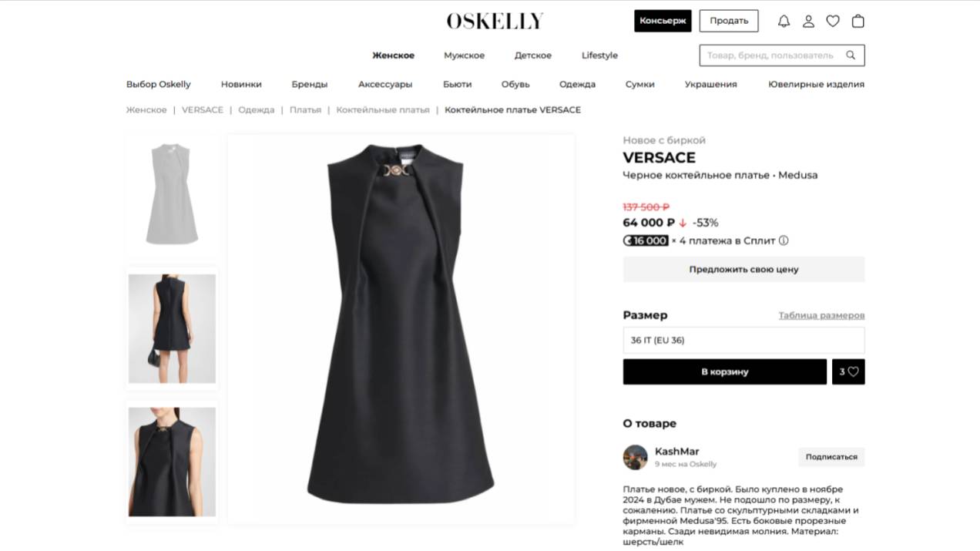Switch to Мужское tab
The height and width of the screenshot is (551, 980).
pyautogui.click(x=464, y=55)
